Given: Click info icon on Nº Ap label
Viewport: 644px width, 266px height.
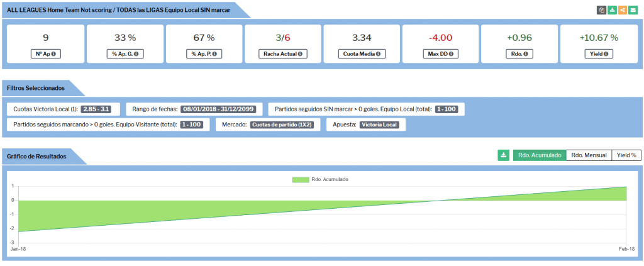Looking at the screenshot, I should [x=53, y=54].
